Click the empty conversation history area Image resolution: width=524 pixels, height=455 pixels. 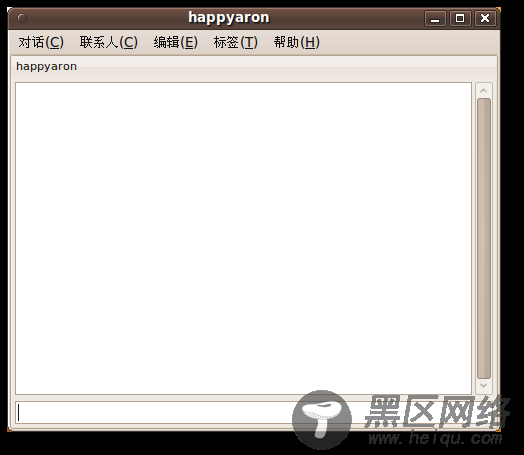243,238
